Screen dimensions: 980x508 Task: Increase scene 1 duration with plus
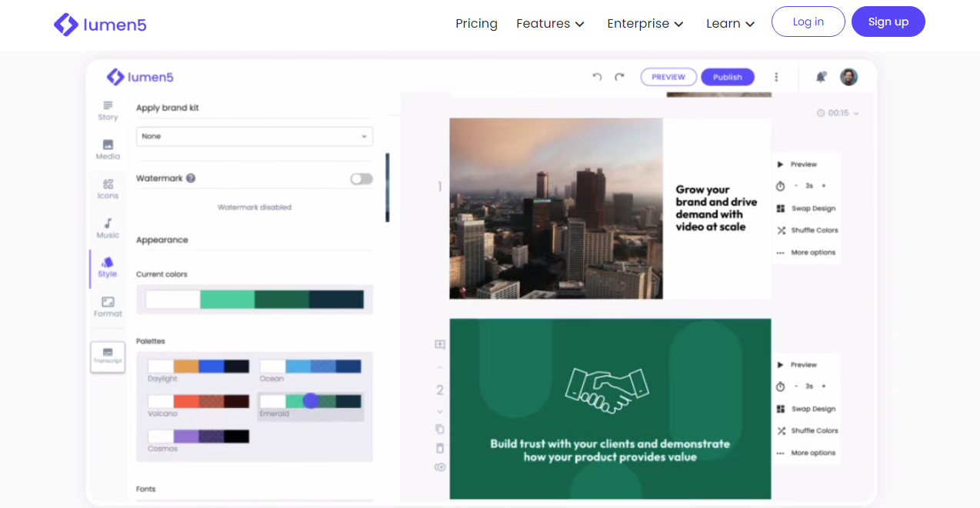tap(823, 186)
